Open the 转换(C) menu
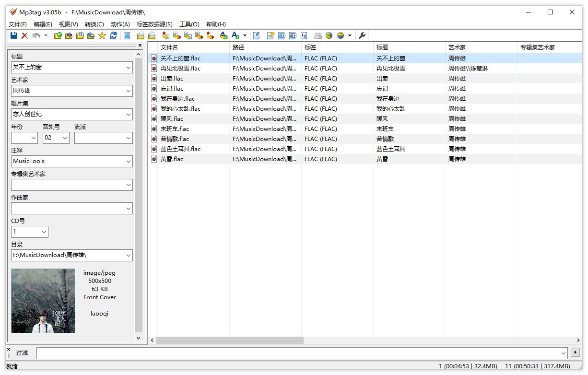The width and height of the screenshot is (588, 375). coord(94,24)
